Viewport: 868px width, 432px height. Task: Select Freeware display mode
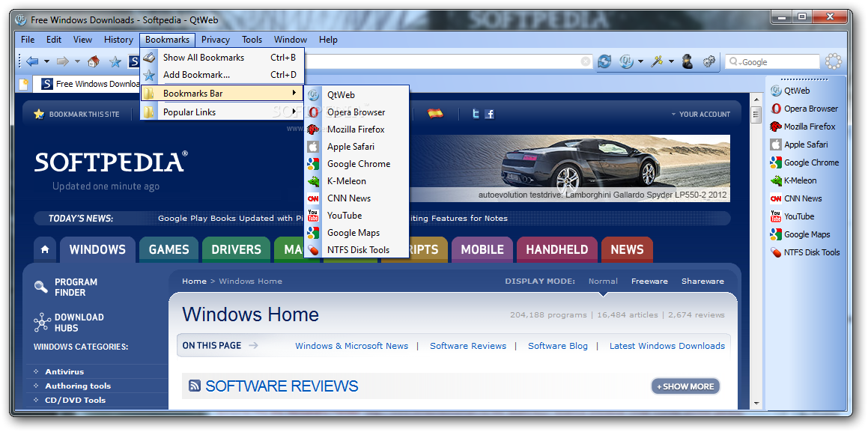click(x=649, y=281)
